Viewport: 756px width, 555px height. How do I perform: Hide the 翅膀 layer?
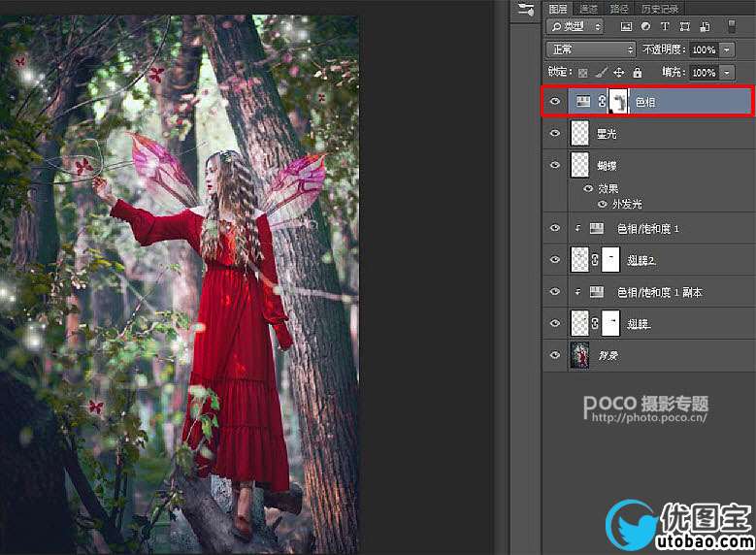(555, 323)
